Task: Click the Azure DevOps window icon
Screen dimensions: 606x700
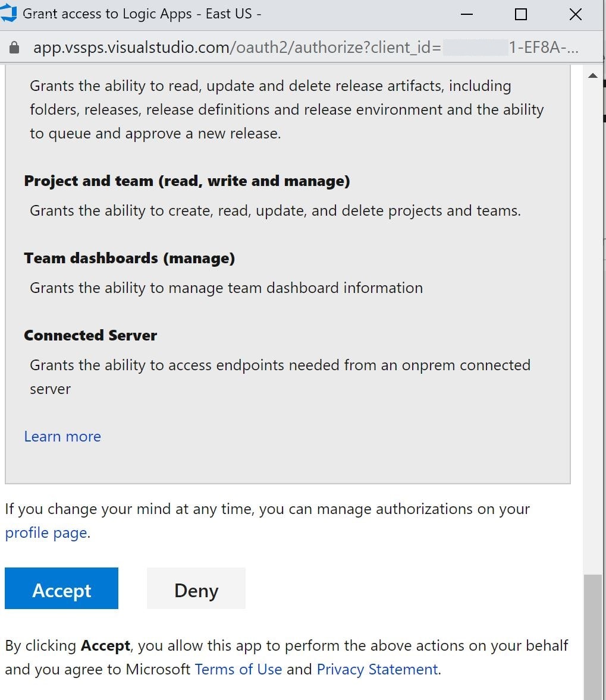Action: click(8, 14)
